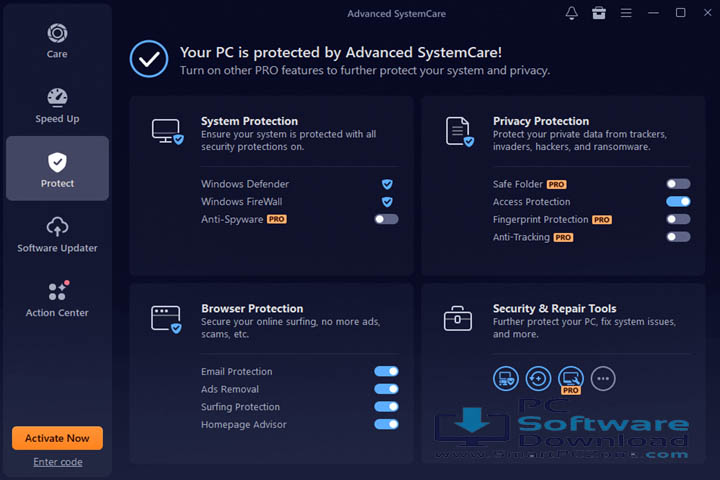Viewport: 720px width, 480px height.
Task: Click the Access Protection label
Action: click(x=531, y=202)
